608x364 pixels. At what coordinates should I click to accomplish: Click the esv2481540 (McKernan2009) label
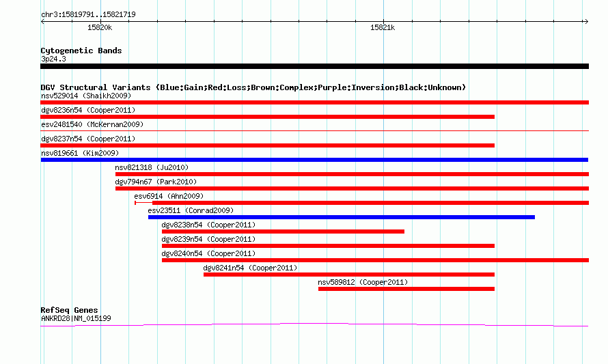pos(92,124)
